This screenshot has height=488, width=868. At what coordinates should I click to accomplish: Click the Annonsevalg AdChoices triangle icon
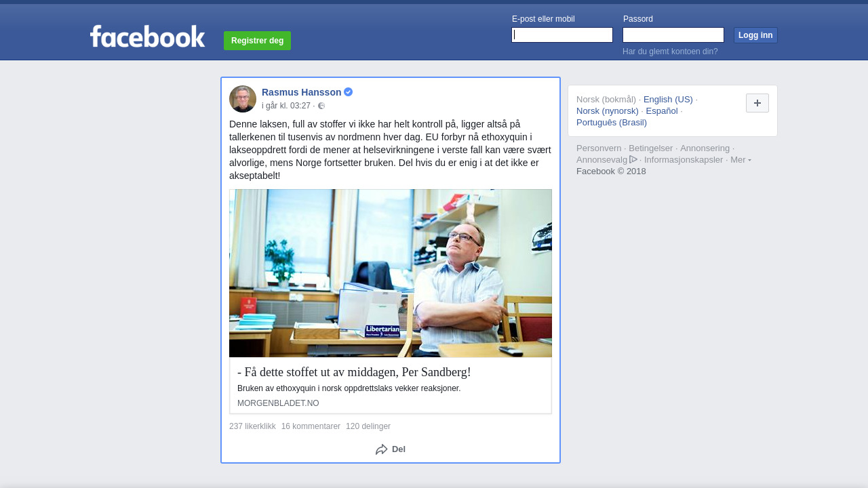click(633, 159)
